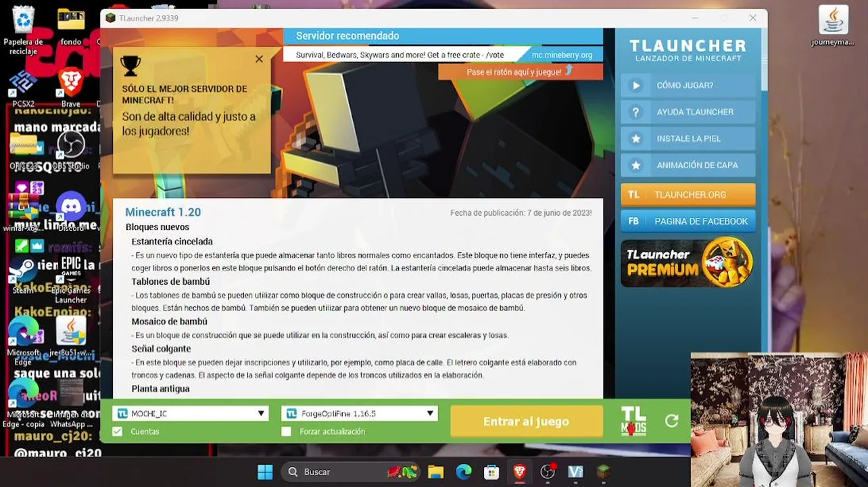Open the ForgeOptiFine 1.16.5 version dropdown
The width and height of the screenshot is (868, 487).
click(x=360, y=413)
